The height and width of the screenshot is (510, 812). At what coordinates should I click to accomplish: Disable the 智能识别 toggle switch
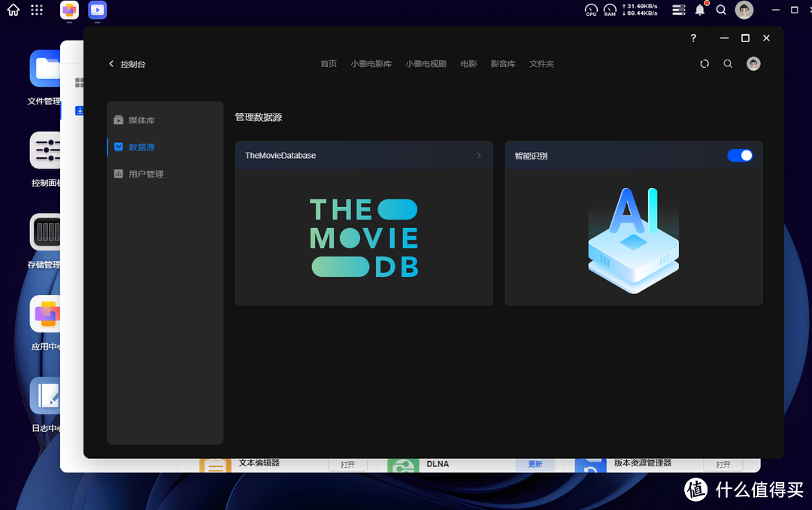point(740,155)
